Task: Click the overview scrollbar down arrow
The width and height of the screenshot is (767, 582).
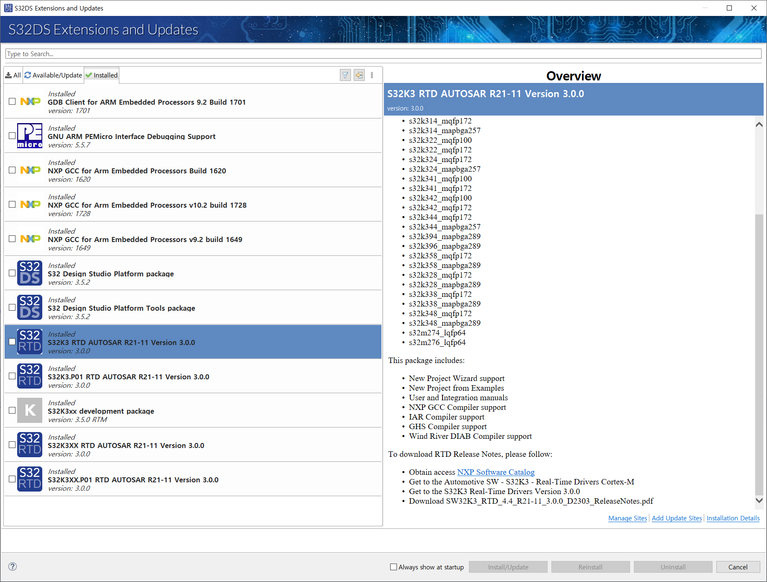Action: point(759,500)
